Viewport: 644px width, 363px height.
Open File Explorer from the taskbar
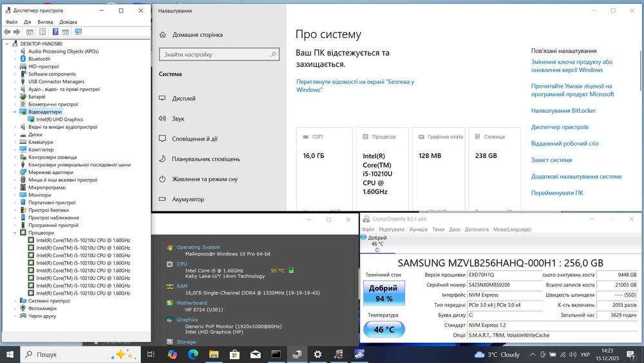tap(214, 355)
